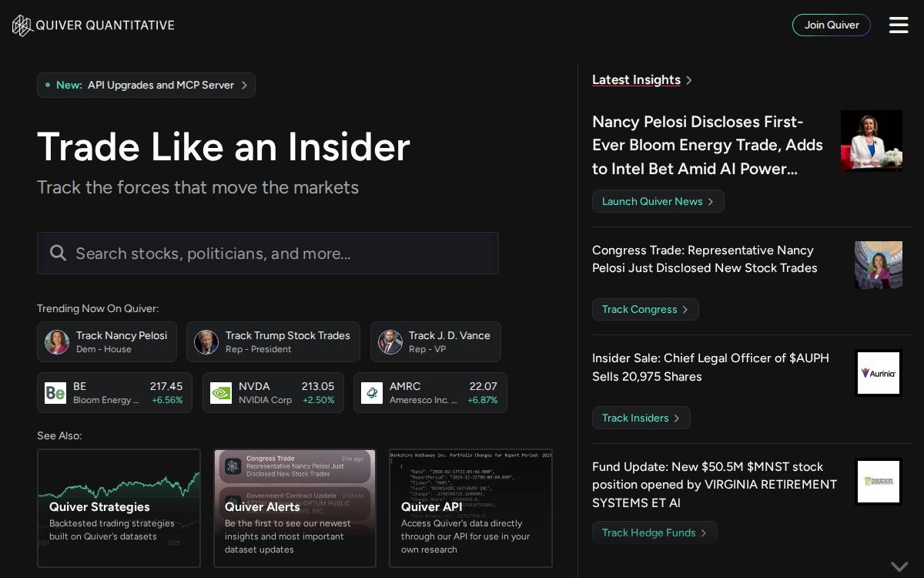924x578 pixels.
Task: Click the BE price change +6.56%
Action: (x=167, y=401)
